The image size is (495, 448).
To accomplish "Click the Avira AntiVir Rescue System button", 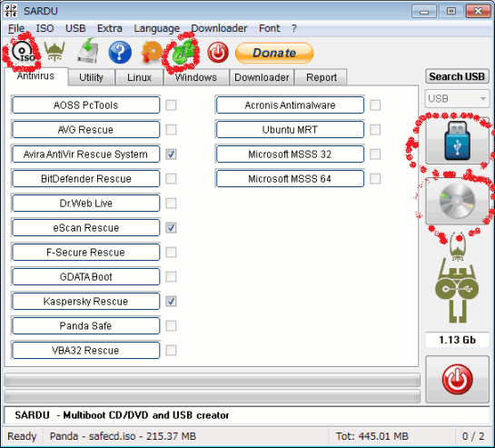I will coord(86,154).
